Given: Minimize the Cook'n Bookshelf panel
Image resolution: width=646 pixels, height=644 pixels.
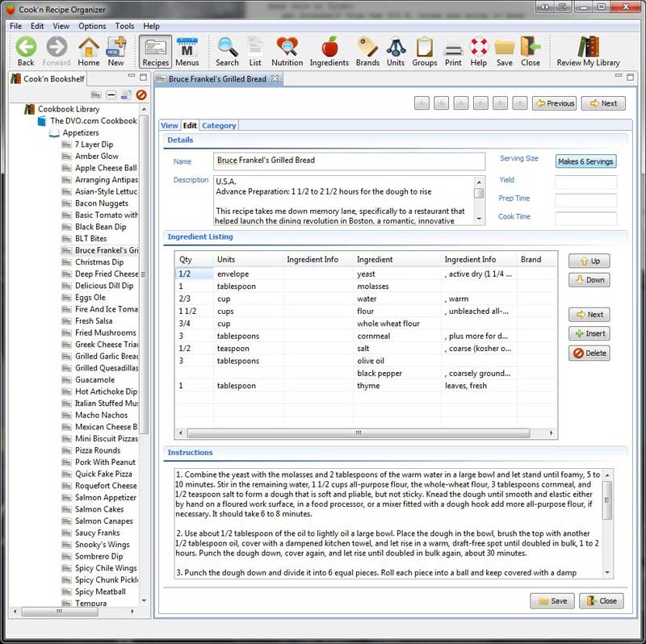Looking at the screenshot, I should click(132, 76).
